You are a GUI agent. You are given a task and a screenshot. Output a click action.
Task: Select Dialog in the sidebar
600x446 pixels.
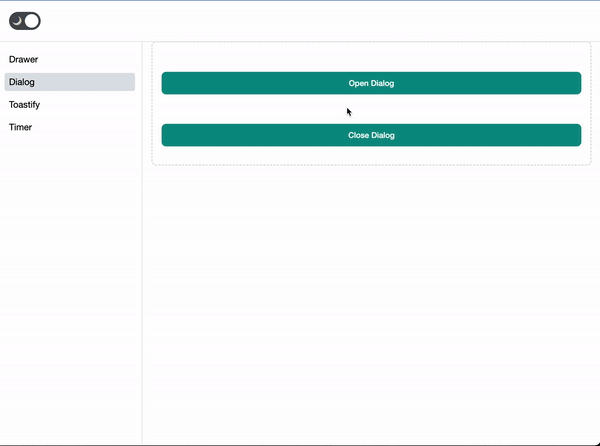(x=70, y=82)
